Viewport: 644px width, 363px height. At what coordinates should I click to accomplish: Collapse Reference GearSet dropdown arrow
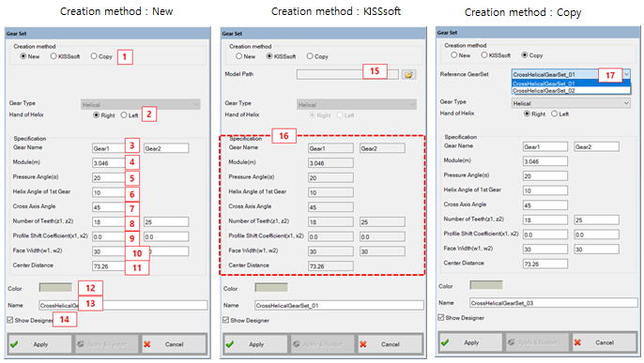coord(626,74)
